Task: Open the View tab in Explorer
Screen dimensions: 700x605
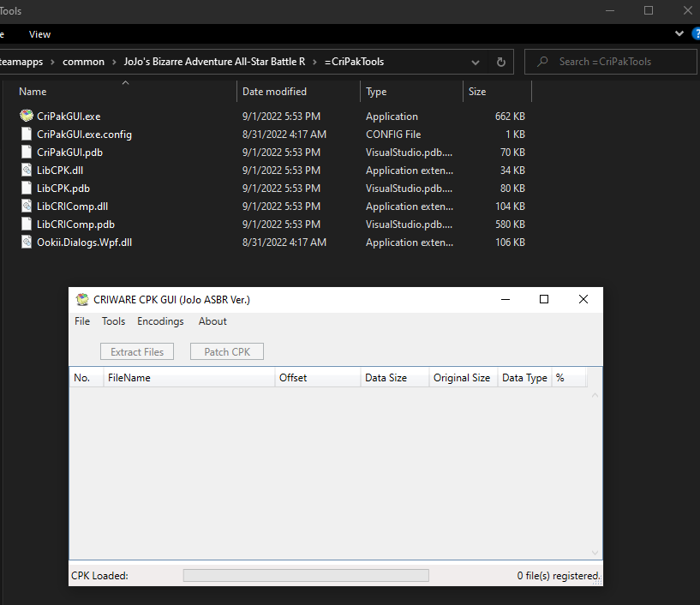Action: pos(39,34)
